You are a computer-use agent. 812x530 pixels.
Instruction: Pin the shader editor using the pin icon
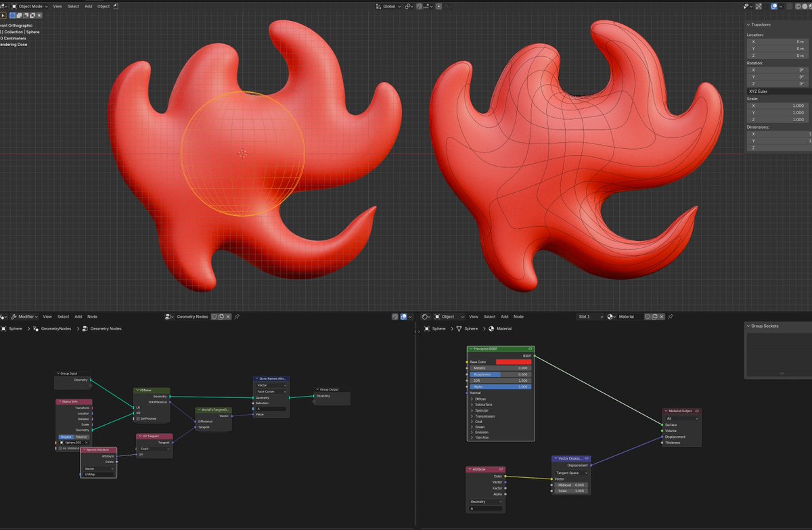click(670, 317)
